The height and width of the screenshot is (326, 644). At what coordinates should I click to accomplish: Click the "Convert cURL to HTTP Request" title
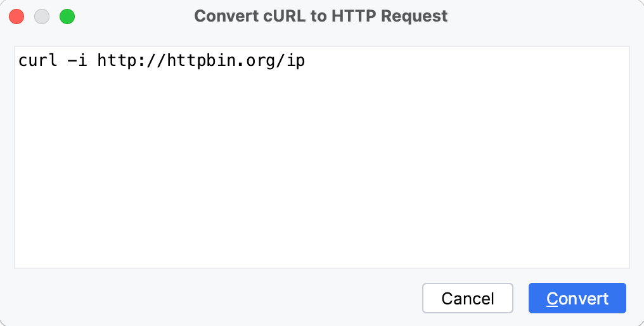coord(321,16)
